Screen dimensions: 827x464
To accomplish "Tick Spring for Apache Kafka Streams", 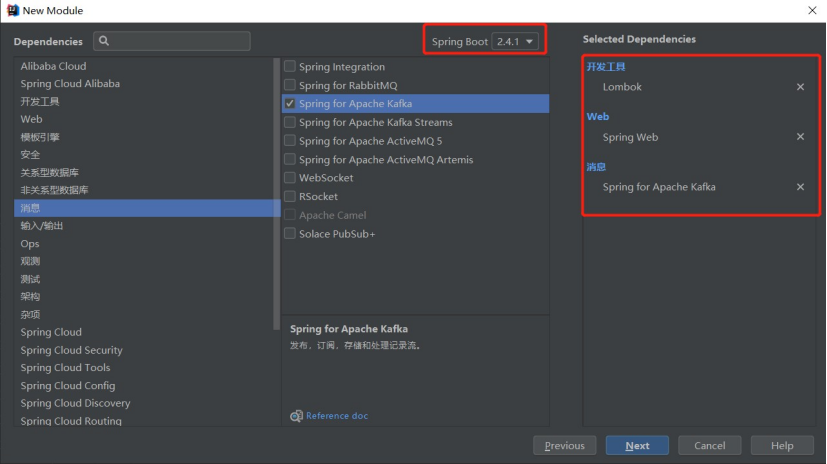I will tap(290, 122).
